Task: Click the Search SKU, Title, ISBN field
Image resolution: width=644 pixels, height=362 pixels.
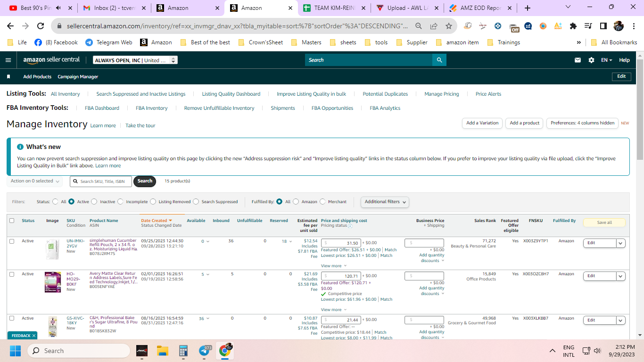Action: [101, 181]
